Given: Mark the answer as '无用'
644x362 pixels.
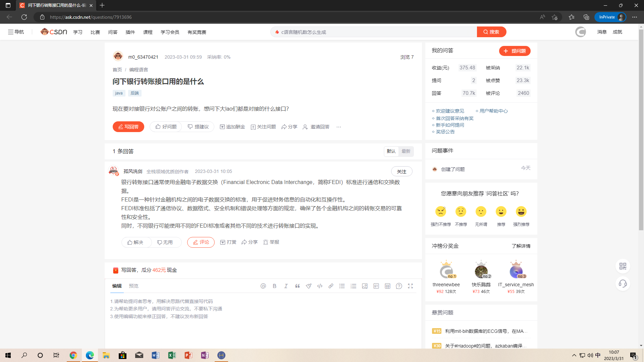Looking at the screenshot, I should click(165, 242).
